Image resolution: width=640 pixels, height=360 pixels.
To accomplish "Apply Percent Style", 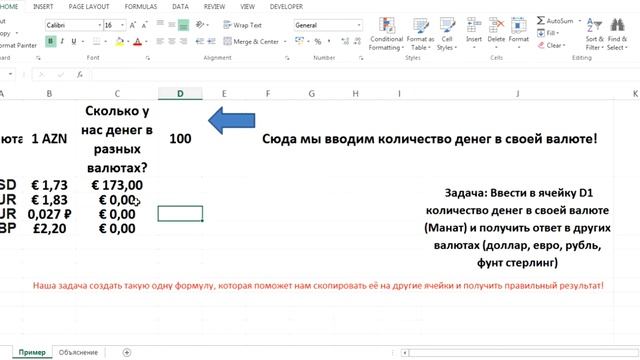I will [318, 41].
